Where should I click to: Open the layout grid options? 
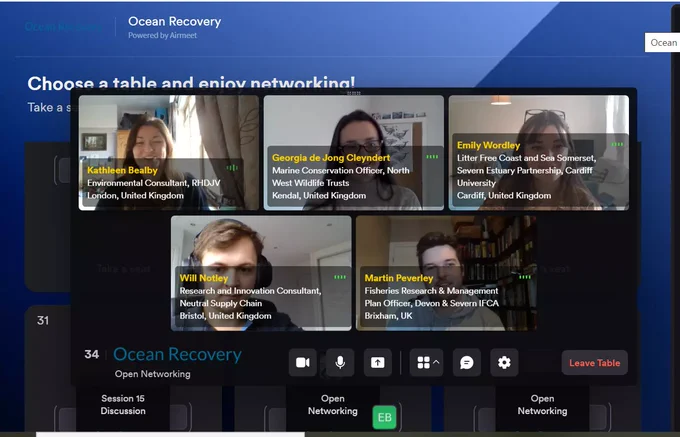[x=427, y=362]
